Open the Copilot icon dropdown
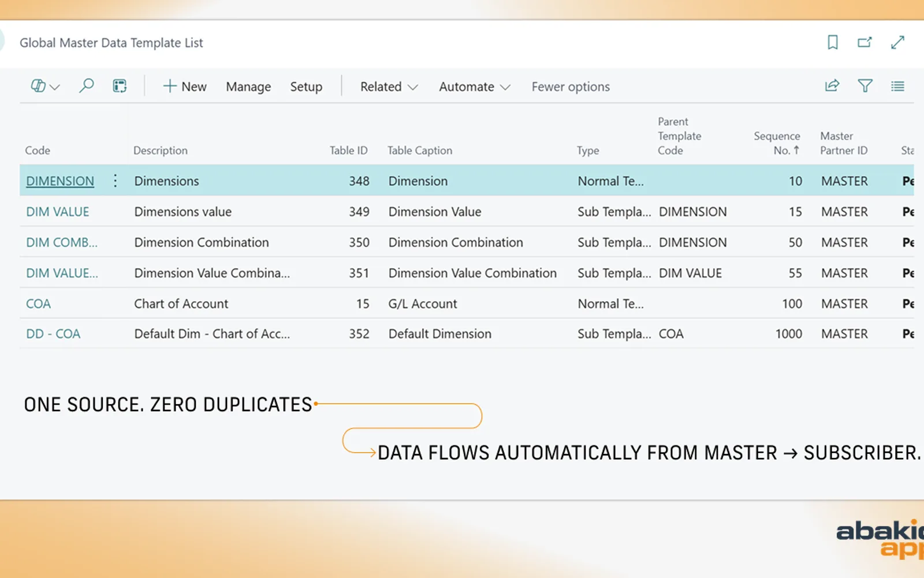This screenshot has width=924, height=578. click(x=45, y=86)
